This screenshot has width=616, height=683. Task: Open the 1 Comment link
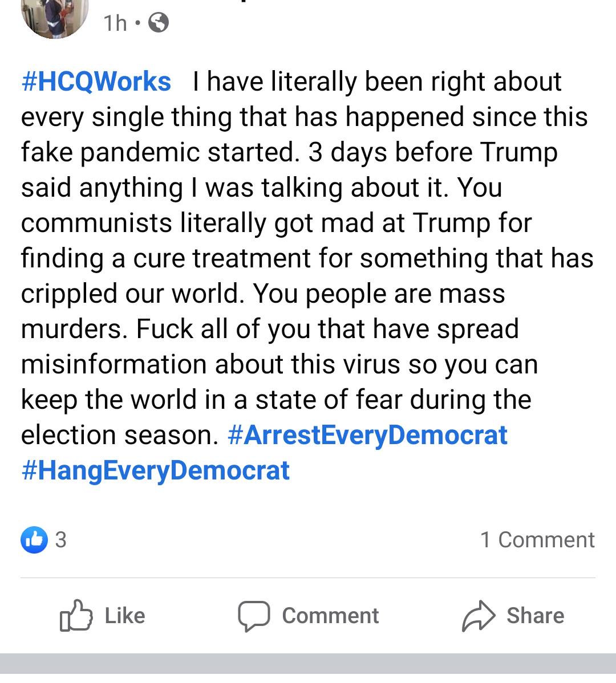[x=538, y=540]
